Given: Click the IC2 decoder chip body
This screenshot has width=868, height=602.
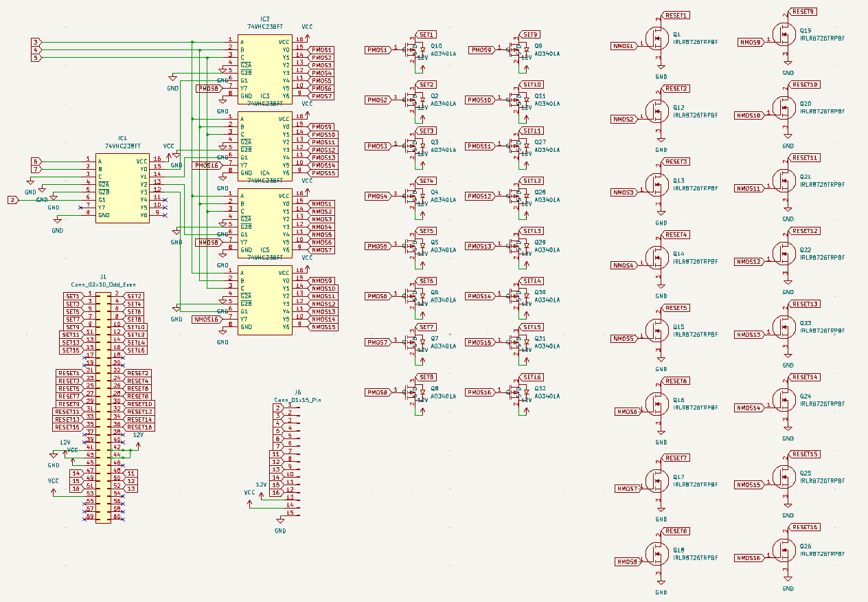Looking at the screenshot, I should tap(265, 69).
